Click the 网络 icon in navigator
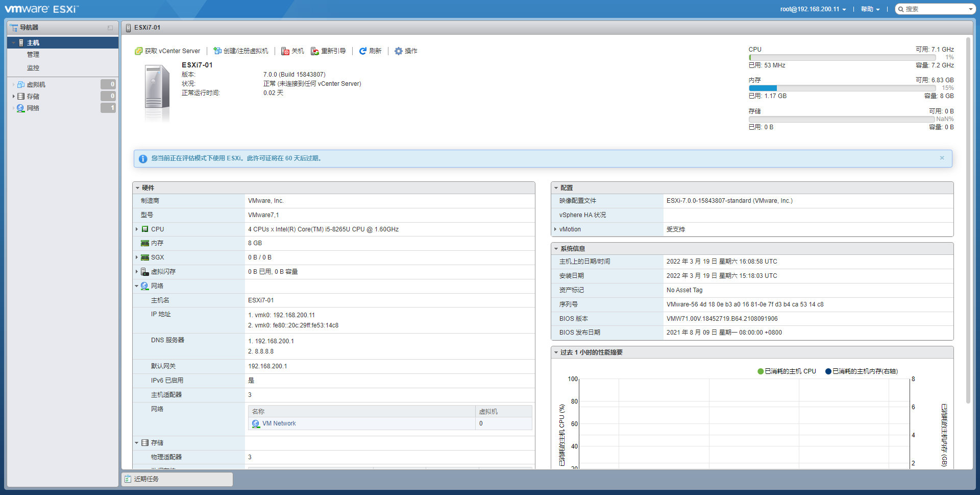 21,108
